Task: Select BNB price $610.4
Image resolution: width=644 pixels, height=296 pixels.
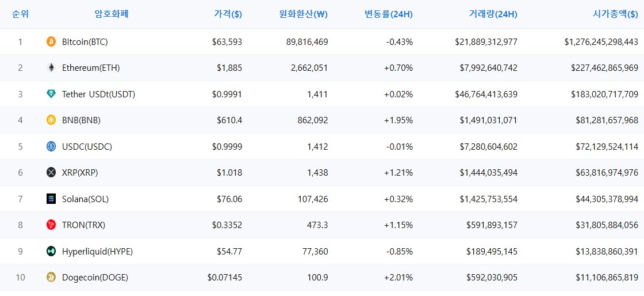Action: click(229, 120)
